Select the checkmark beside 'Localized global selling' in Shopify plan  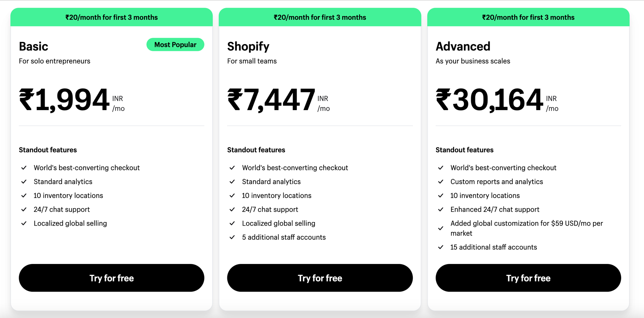click(232, 223)
